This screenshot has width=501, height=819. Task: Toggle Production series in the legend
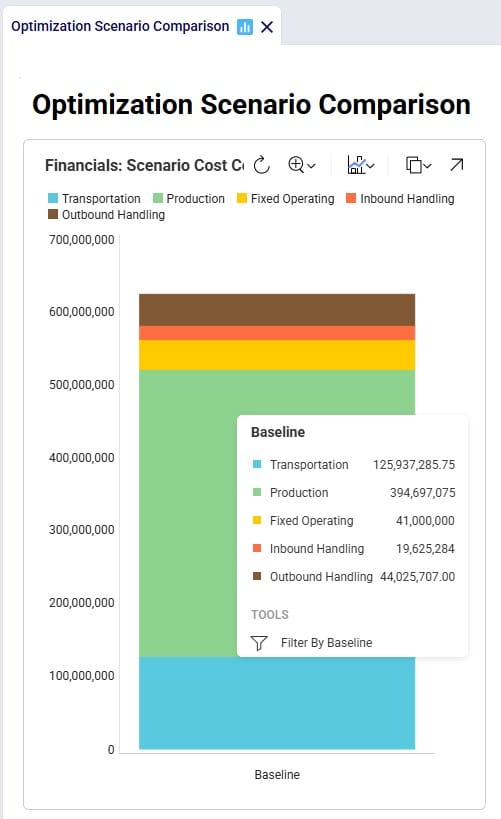[189, 198]
